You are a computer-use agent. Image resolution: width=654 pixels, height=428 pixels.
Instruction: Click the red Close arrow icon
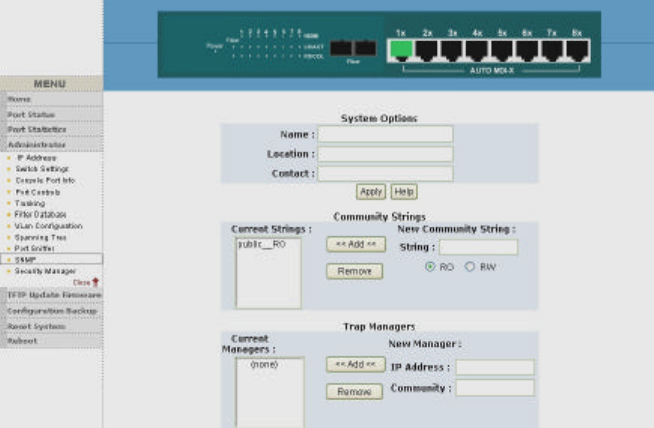coord(96,283)
